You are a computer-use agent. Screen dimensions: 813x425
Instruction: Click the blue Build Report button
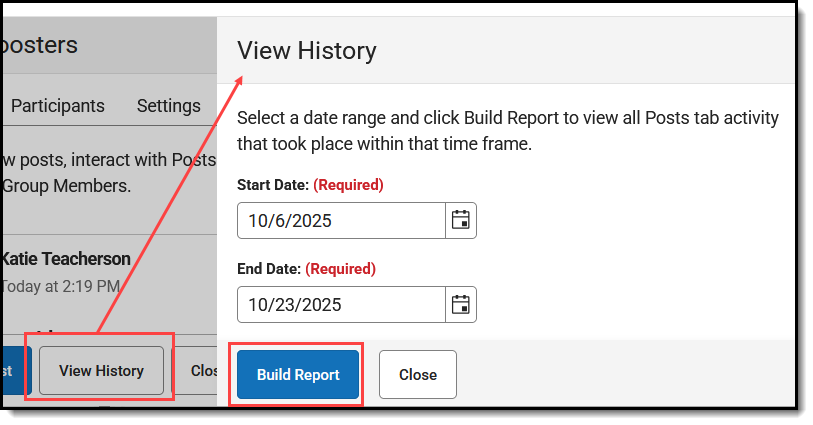298,374
